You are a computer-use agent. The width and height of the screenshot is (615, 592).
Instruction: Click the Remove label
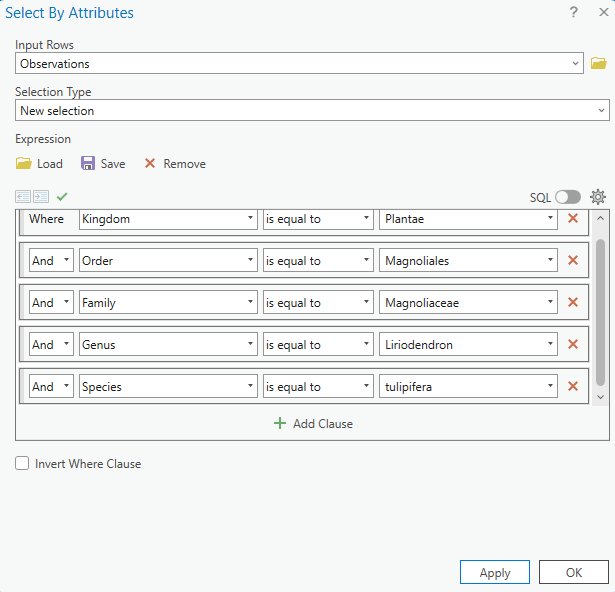tap(184, 164)
